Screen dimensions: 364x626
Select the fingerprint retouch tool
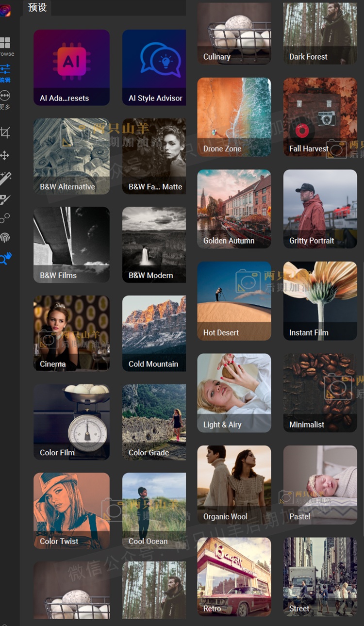click(x=5, y=238)
